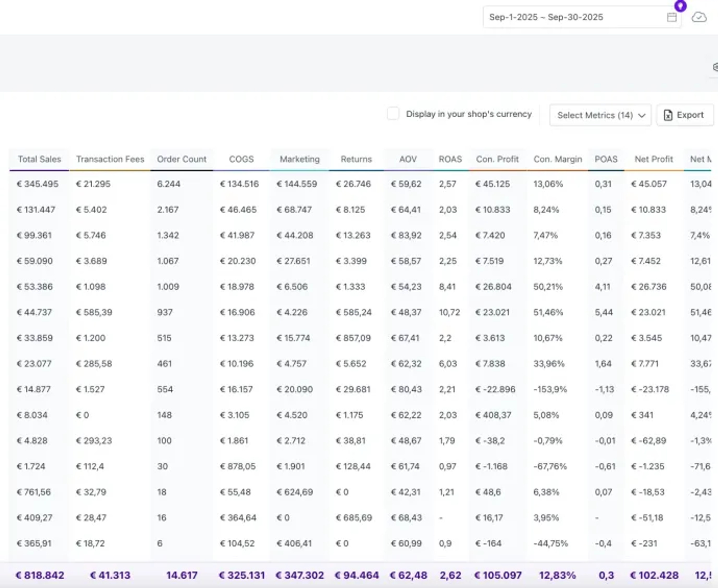The height and width of the screenshot is (588, 718).
Task: Sort by Net Profit column header
Action: [654, 159]
